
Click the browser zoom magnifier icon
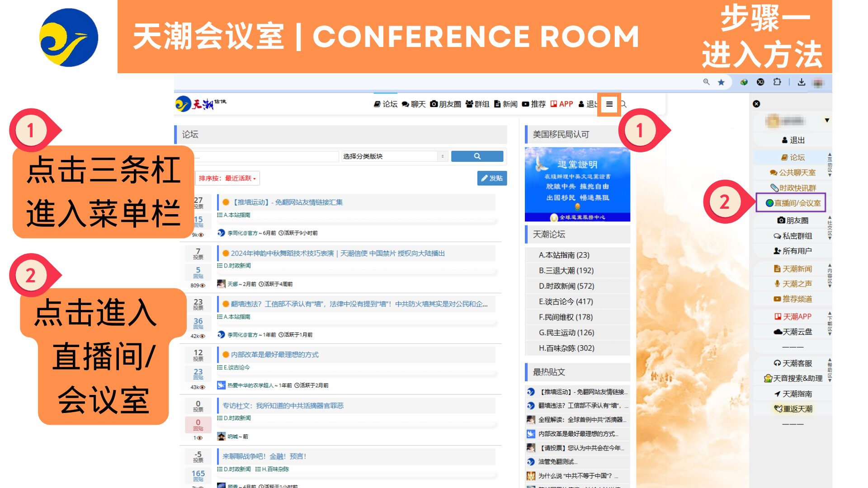coord(706,82)
